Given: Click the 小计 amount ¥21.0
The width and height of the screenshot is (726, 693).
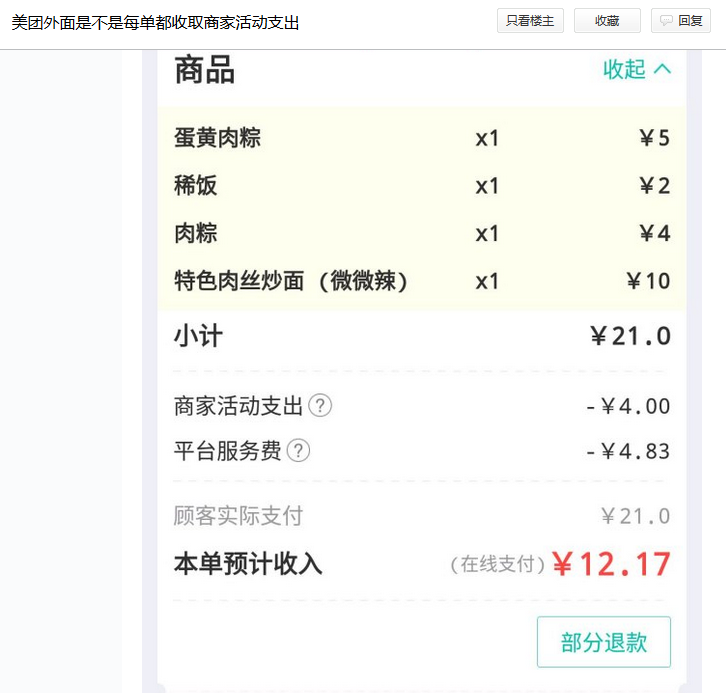Looking at the screenshot, I should pyautogui.click(x=630, y=336).
